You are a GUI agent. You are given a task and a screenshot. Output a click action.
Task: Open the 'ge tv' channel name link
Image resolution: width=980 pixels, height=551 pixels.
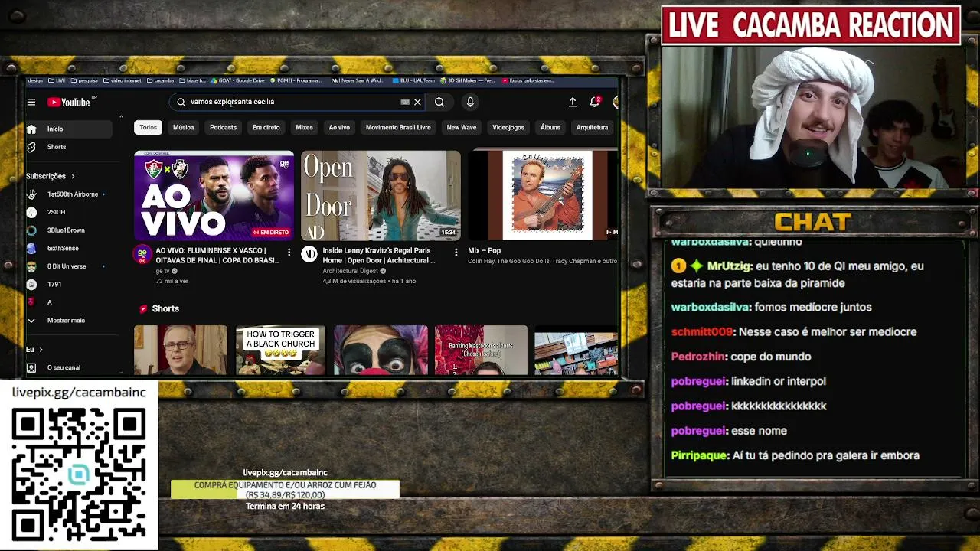(162, 271)
